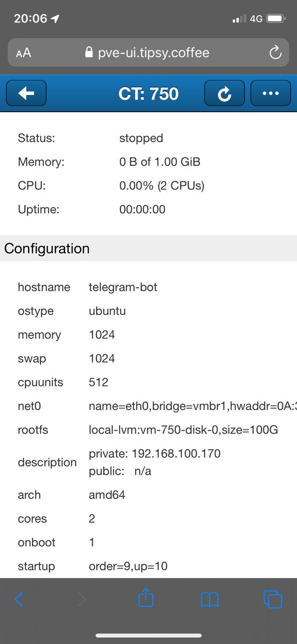The width and height of the screenshot is (297, 644).
Task: Tap the back arrow button in header
Action: pyautogui.click(x=26, y=93)
